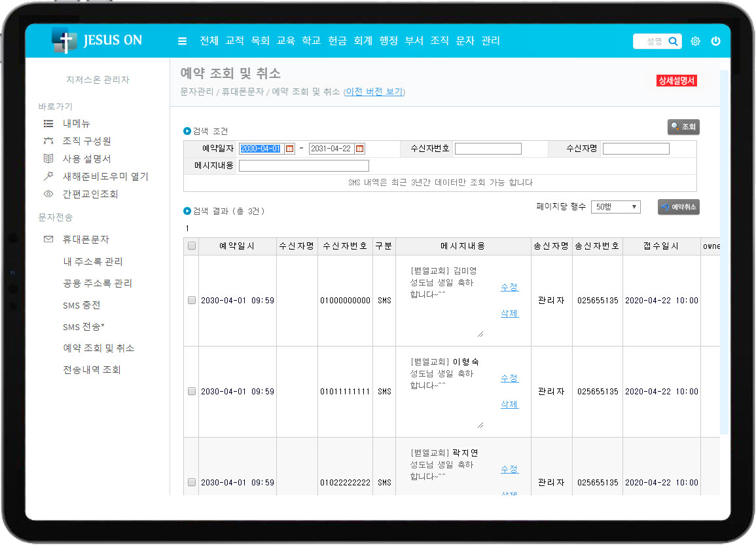This screenshot has height=545, width=756.
Task: Select 전송내역 조회 in sidebar
Action: click(92, 369)
